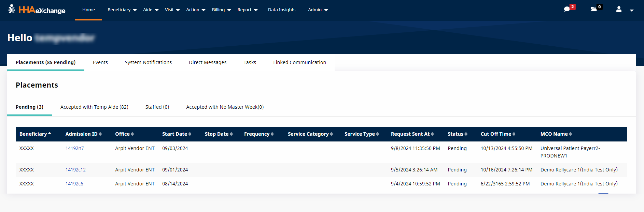
Task: Open admission ID 14192n7 link
Action: coord(74,148)
